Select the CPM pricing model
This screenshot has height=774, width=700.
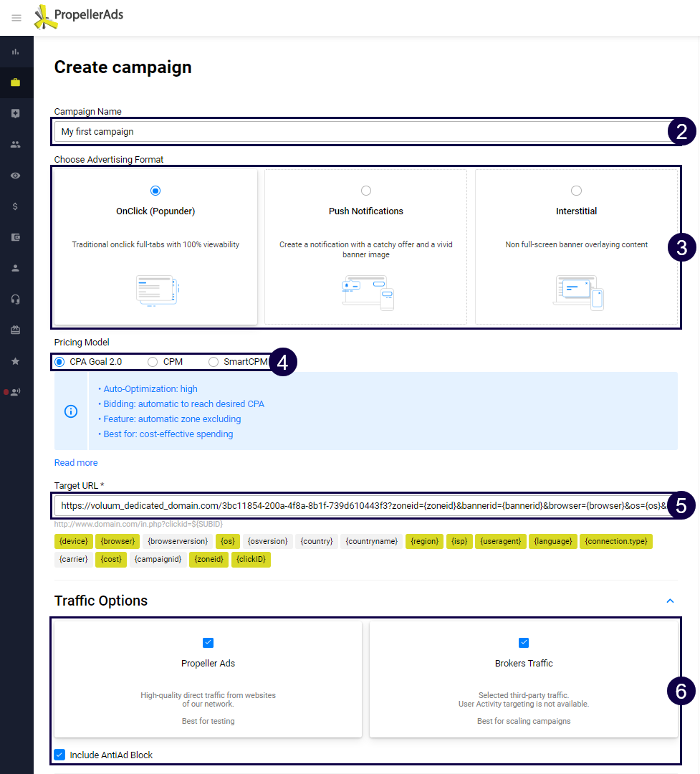[x=153, y=362]
